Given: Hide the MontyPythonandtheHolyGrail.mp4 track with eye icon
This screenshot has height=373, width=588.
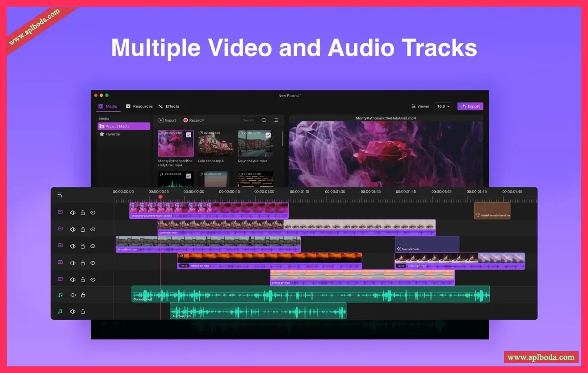Looking at the screenshot, I should pos(93,213).
